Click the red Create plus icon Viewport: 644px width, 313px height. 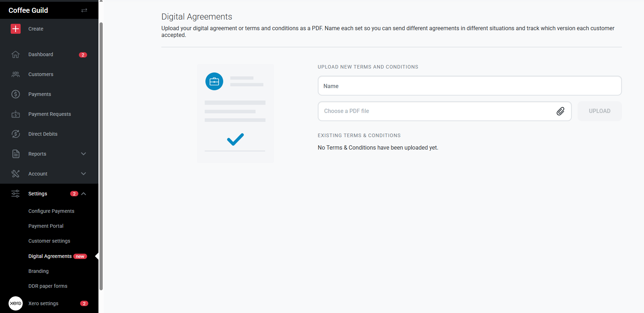16,29
